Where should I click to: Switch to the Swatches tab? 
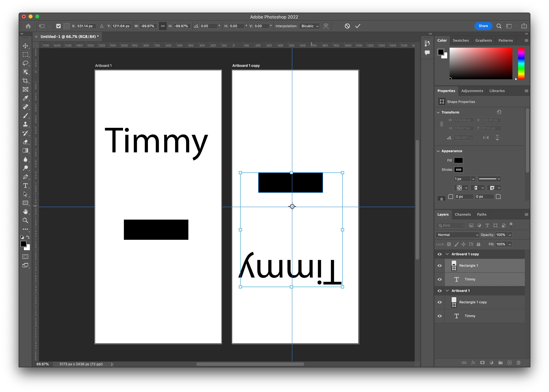click(461, 40)
